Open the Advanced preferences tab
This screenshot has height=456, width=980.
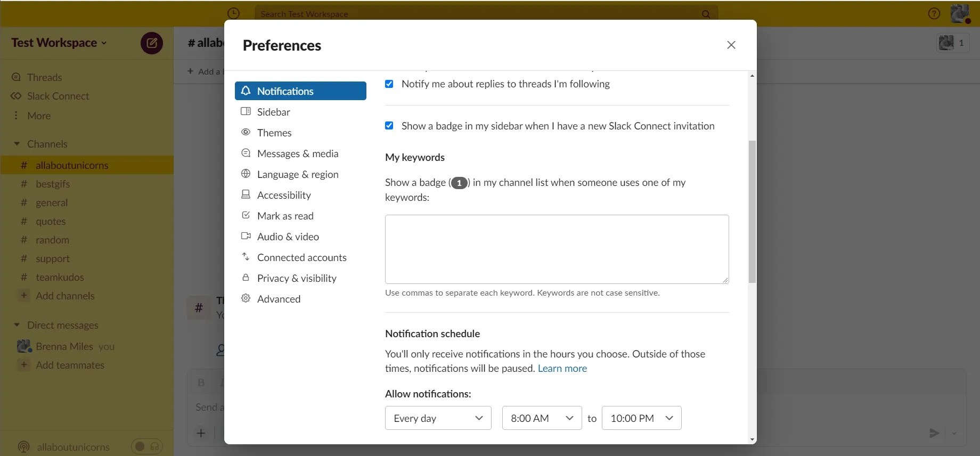[x=300, y=299]
